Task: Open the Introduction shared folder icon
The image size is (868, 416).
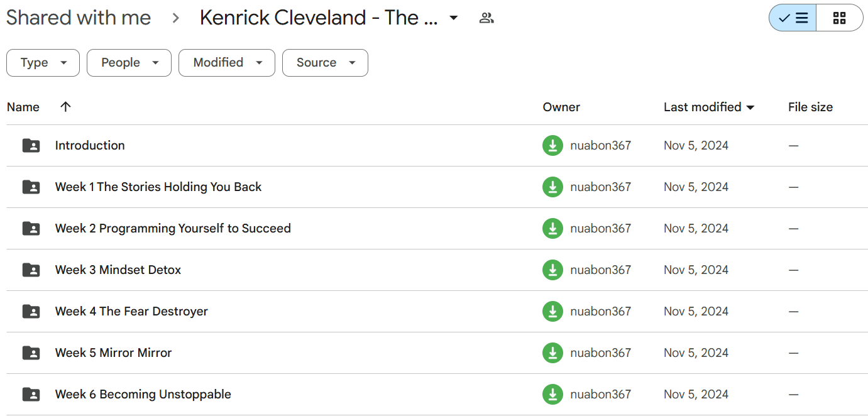Action: tap(31, 146)
